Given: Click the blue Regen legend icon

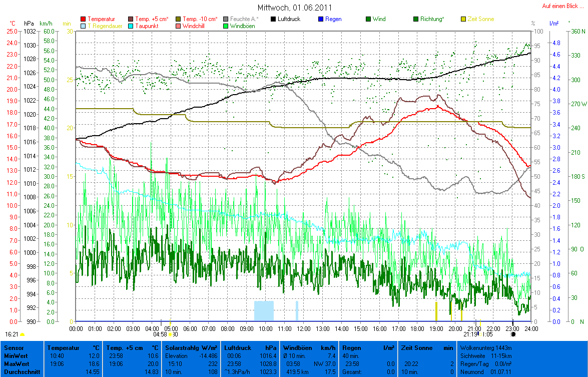Looking at the screenshot, I should 321,19.
